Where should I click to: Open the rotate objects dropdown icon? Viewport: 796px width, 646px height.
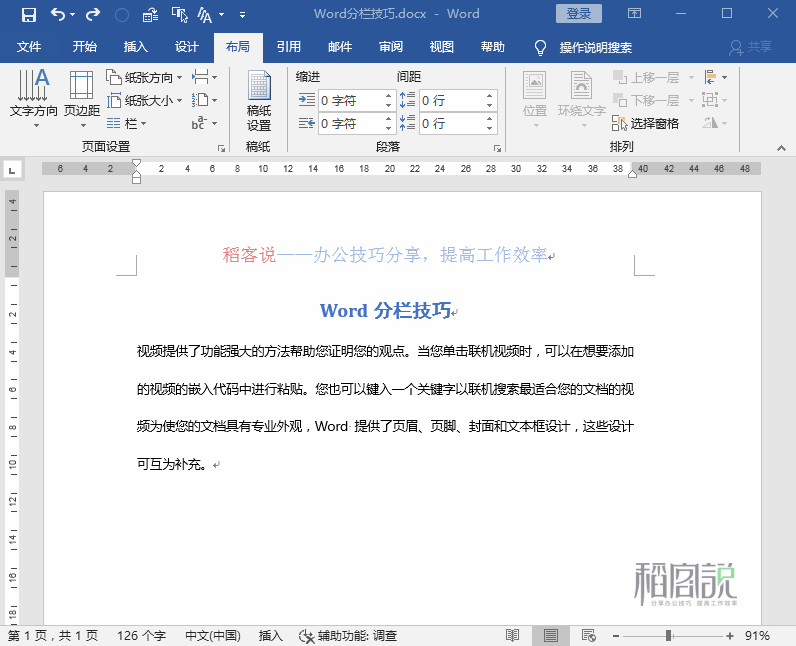[x=715, y=123]
